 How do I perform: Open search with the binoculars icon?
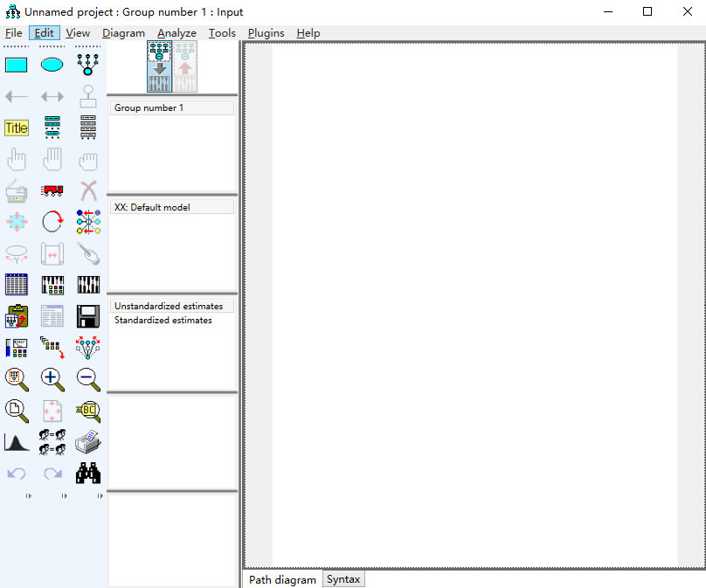tap(88, 474)
